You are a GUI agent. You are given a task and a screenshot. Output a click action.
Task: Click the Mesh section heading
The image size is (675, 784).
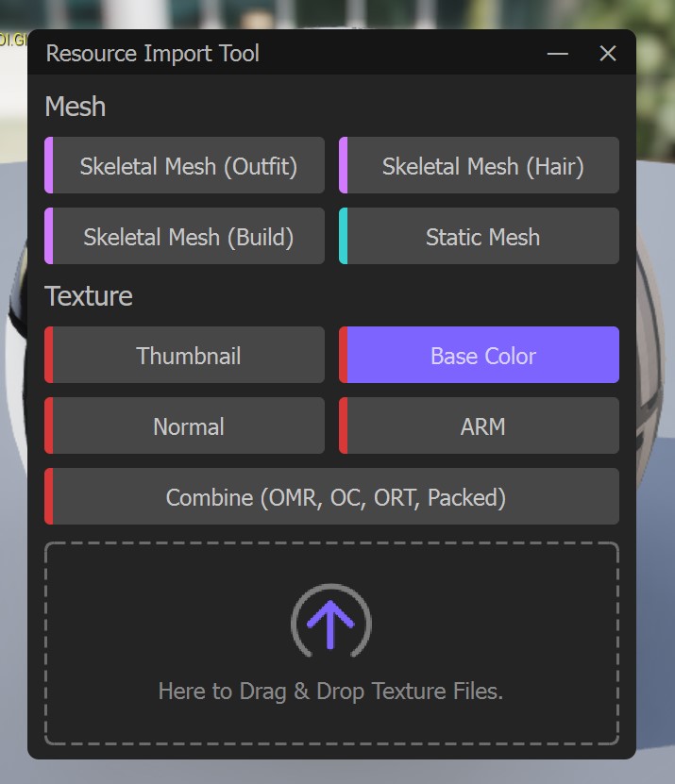click(76, 107)
